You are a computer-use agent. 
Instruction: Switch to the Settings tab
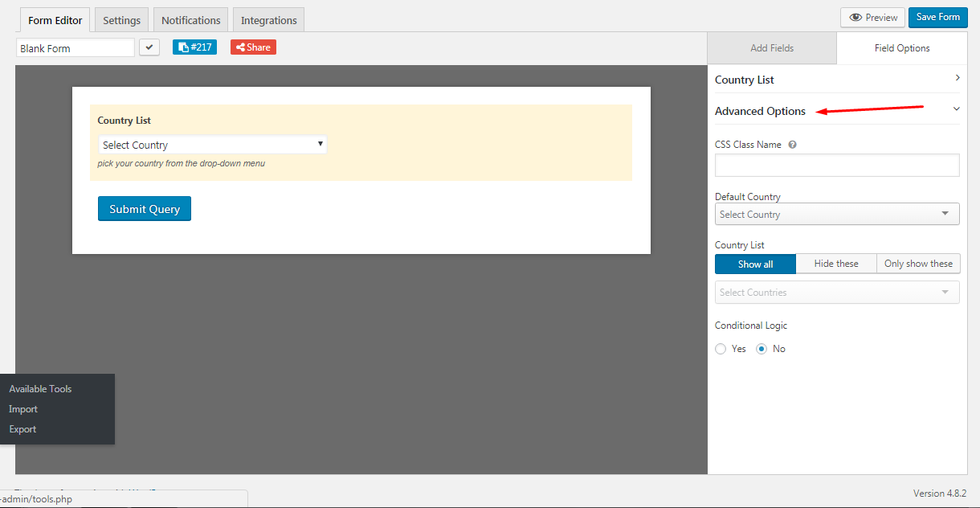click(x=121, y=20)
